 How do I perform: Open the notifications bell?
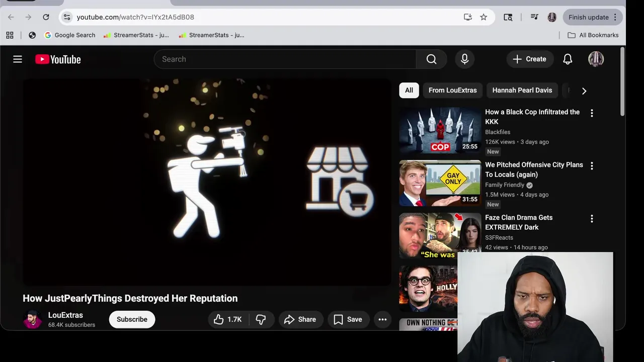coord(568,59)
